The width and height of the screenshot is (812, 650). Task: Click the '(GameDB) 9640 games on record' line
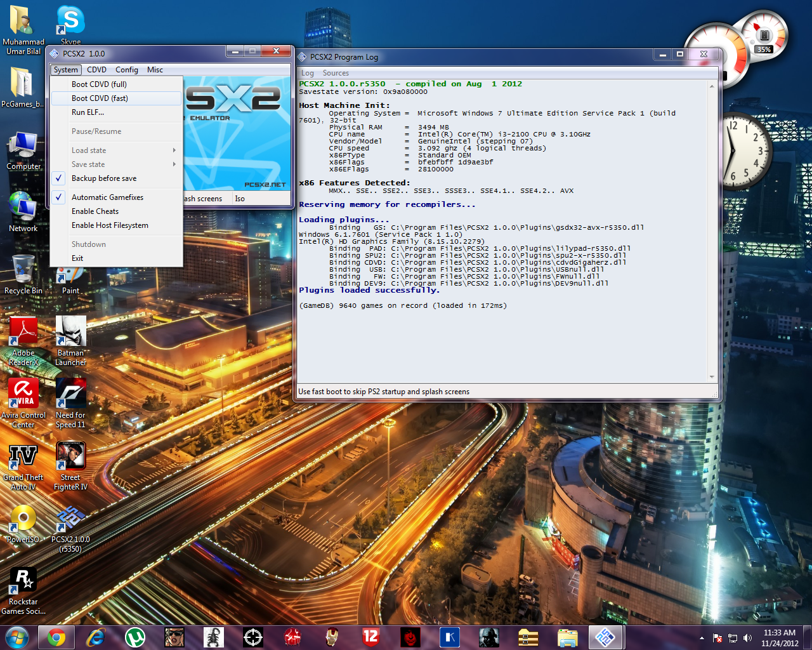(x=403, y=305)
